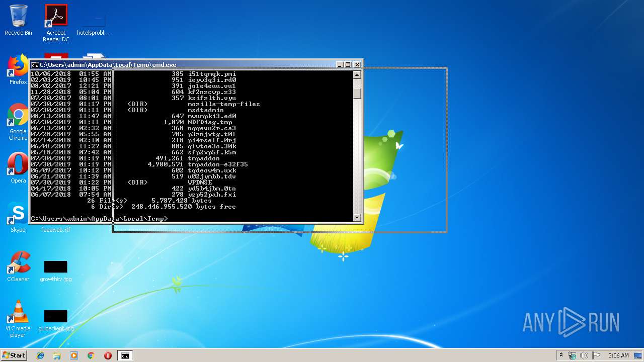Click the cmd scrollbar down arrow
Viewport: 644px width, 362px height.
click(357, 218)
